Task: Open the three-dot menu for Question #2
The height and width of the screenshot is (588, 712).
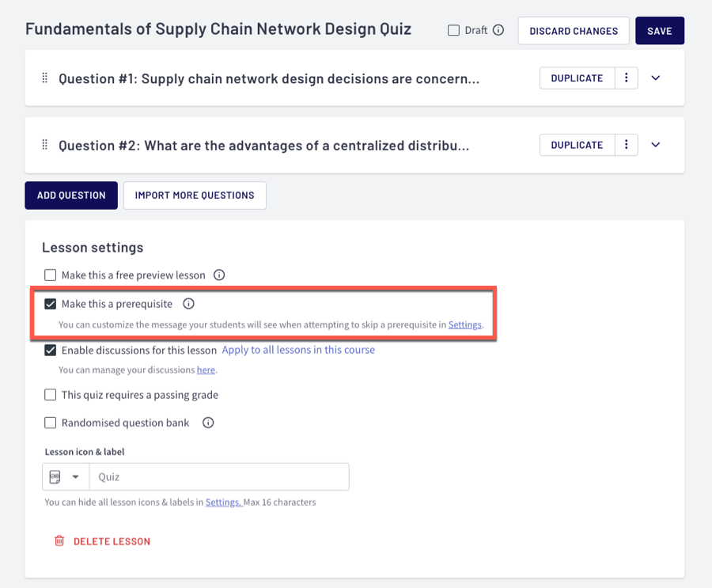Action: coord(626,146)
